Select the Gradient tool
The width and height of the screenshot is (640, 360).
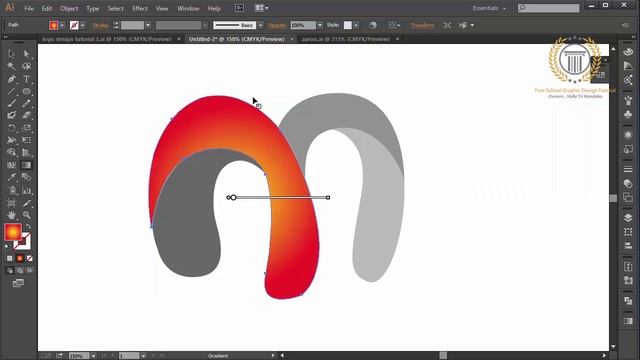coord(27,165)
